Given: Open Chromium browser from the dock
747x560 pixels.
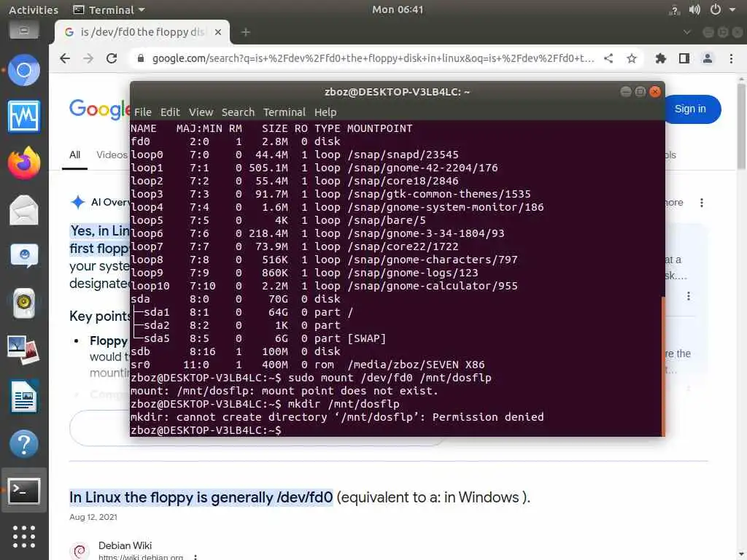Looking at the screenshot, I should click(x=24, y=71).
